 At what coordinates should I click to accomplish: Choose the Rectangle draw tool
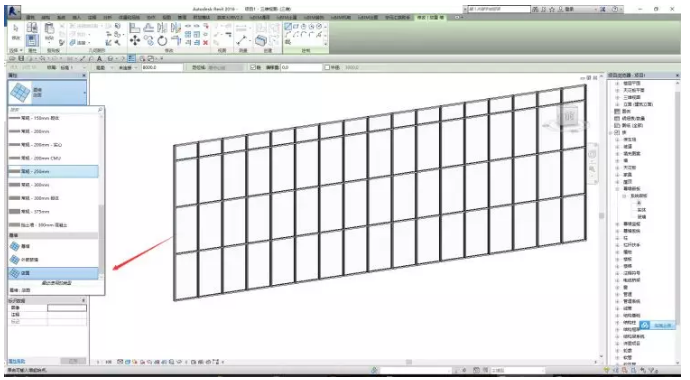pyautogui.click(x=296, y=27)
